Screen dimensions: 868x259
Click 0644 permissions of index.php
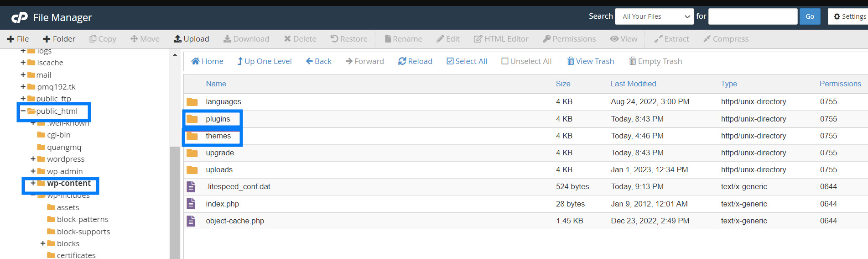[828, 204]
